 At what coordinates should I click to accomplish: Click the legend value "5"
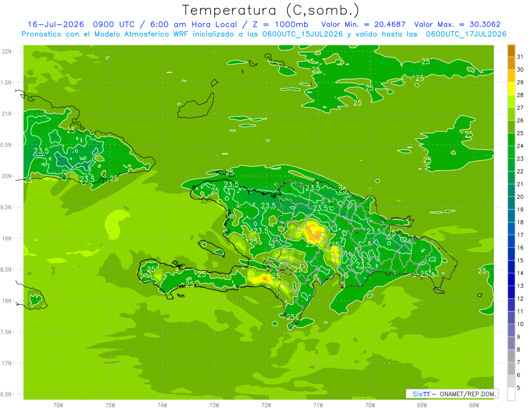[518, 388]
